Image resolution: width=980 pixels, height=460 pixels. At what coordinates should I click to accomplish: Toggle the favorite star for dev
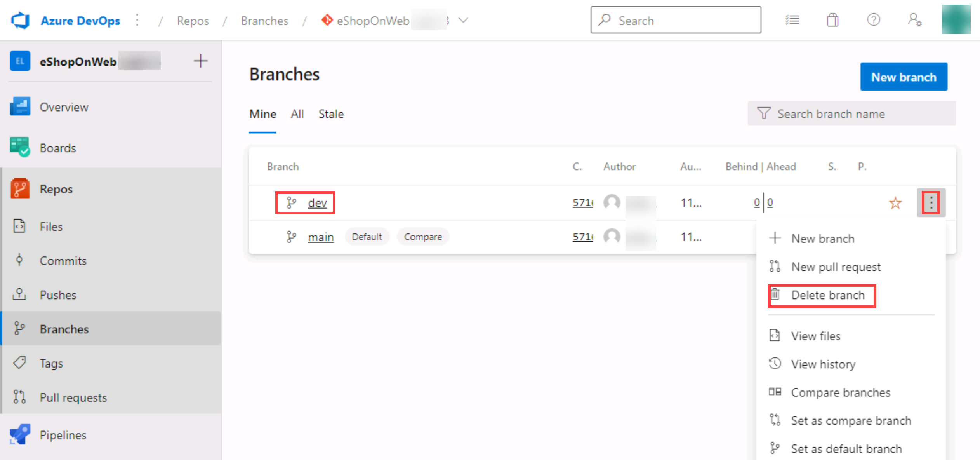pyautogui.click(x=895, y=203)
